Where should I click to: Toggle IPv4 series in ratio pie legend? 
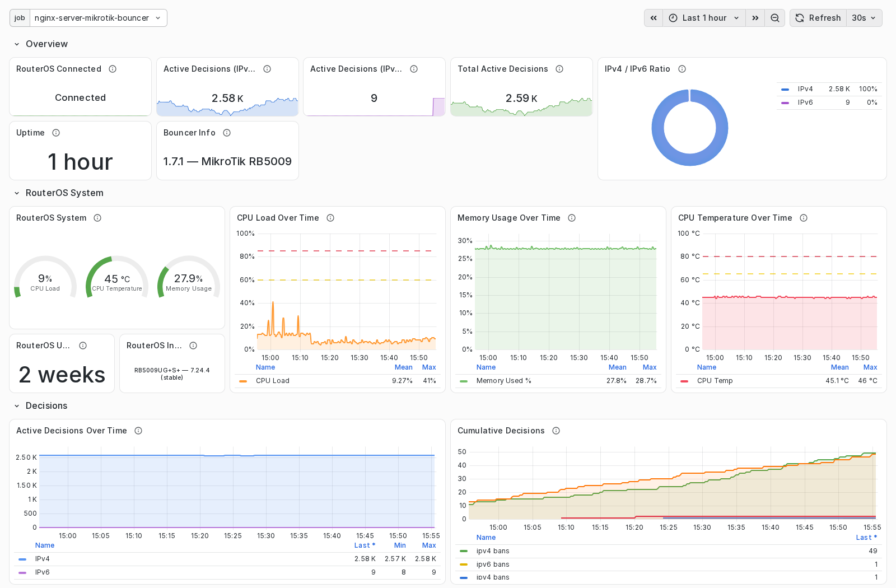(805, 89)
